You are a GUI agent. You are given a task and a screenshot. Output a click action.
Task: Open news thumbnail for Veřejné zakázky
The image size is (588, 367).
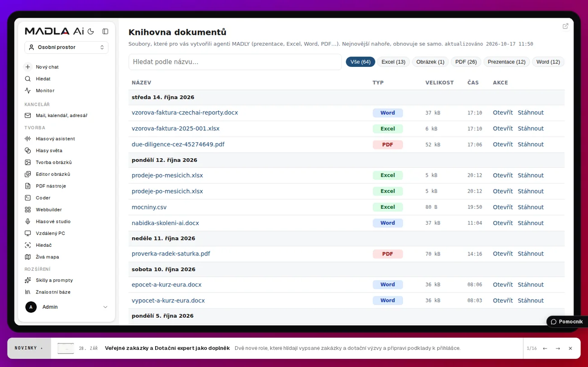click(66, 348)
